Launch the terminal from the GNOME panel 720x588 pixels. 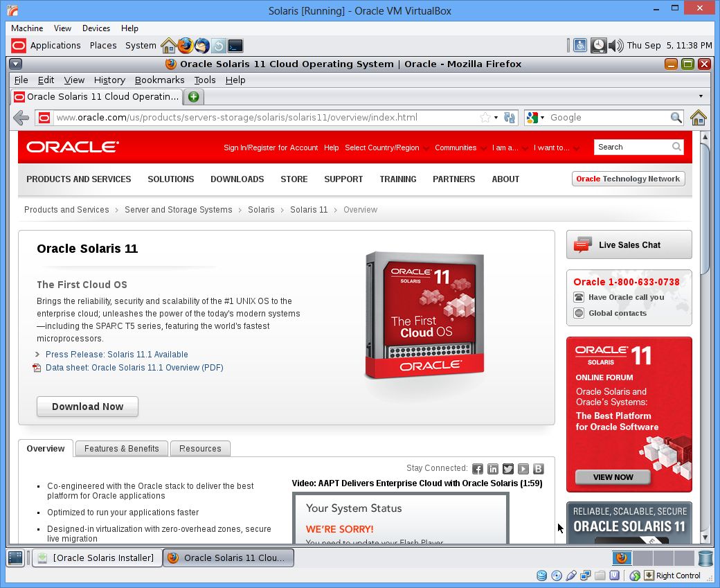235,46
